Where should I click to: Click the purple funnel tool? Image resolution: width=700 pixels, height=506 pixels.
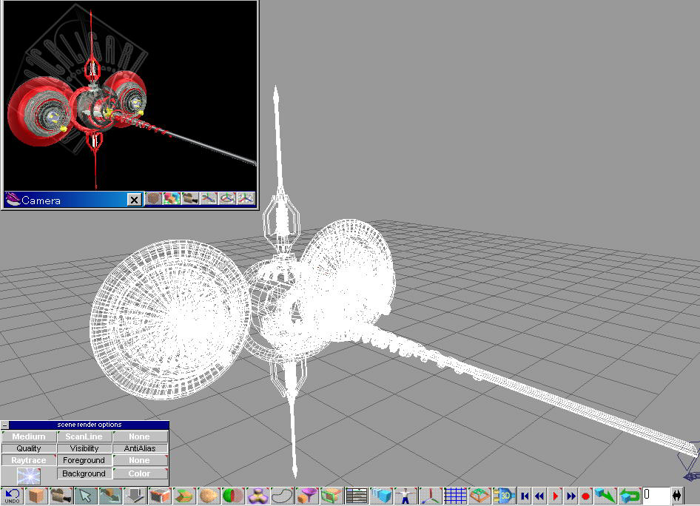[307, 496]
